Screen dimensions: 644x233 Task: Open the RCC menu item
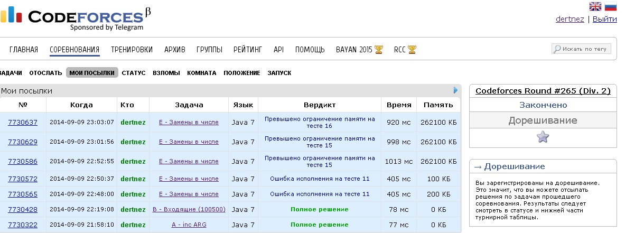point(400,50)
